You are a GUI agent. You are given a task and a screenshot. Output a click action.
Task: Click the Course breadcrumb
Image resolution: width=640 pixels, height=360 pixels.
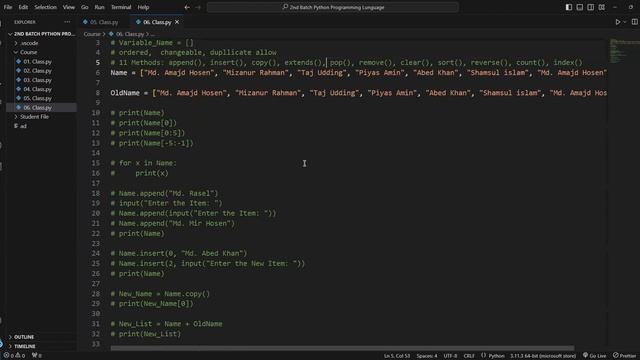click(92, 34)
